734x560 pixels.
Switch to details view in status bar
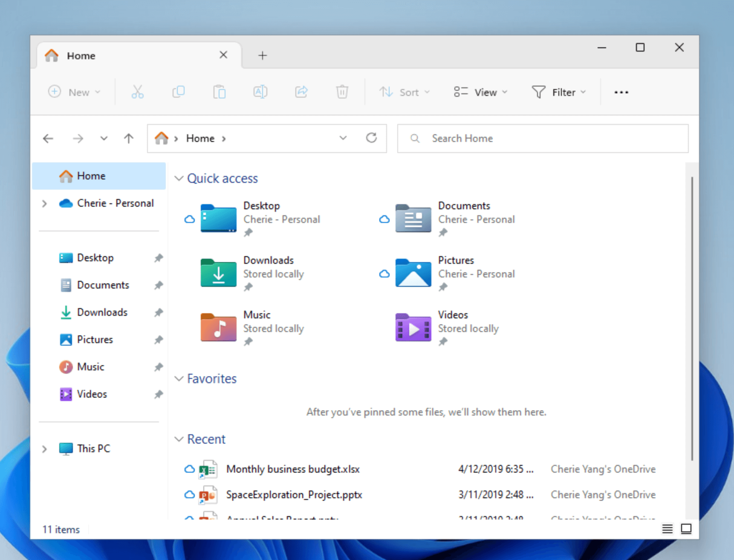coord(667,528)
